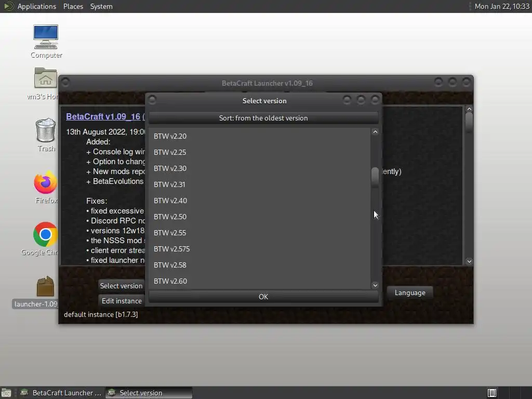Click the changelog panel scroll-up arrow
This screenshot has height=399, width=532.
pyautogui.click(x=469, y=109)
